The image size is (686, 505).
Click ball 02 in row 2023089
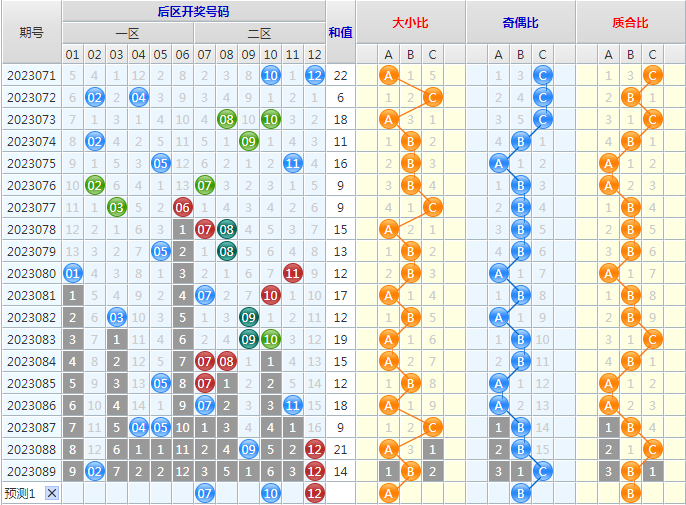click(x=94, y=472)
